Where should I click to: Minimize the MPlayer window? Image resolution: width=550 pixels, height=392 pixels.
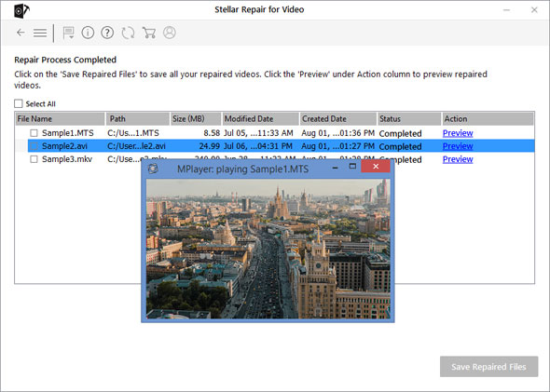tap(335, 168)
